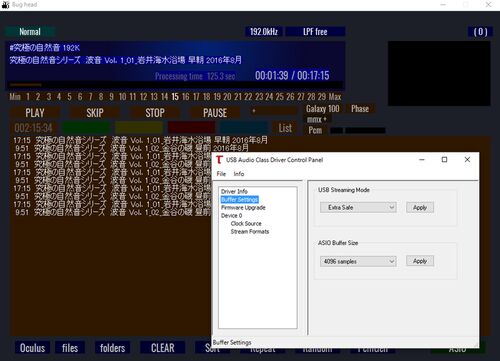Screen dimensions: 500x361
Task: Minimize the Bug head window
Action: (443, 5)
